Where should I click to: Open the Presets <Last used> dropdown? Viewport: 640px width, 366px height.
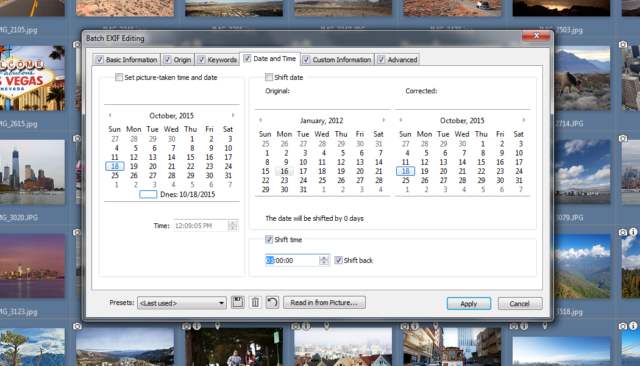point(182,303)
